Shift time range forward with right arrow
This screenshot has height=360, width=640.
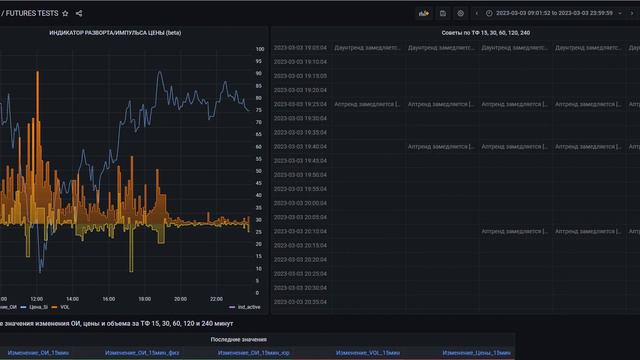pyautogui.click(x=632, y=13)
